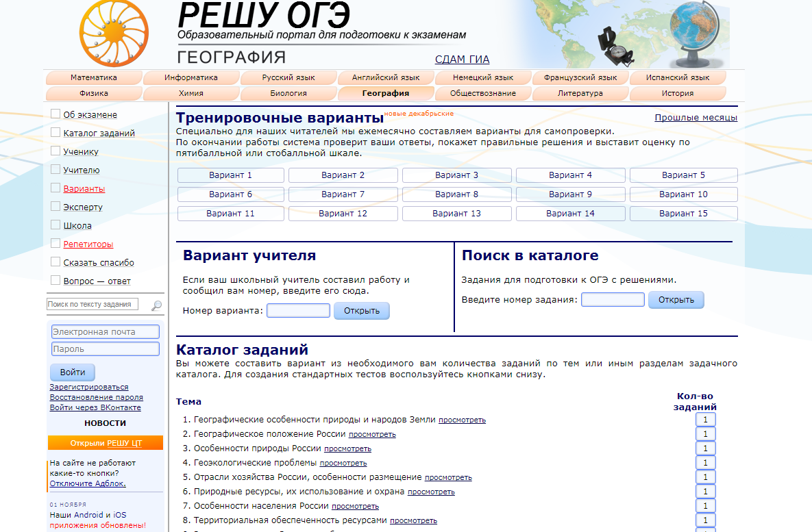
Task: Click просмотреть for Природные ресурсы topic
Action: [x=432, y=492]
